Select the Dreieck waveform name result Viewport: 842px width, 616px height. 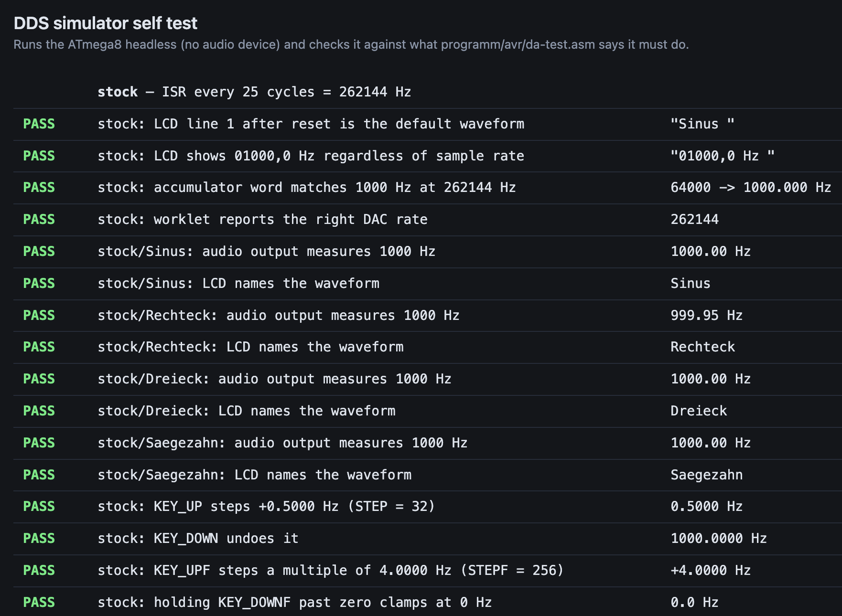tap(698, 411)
